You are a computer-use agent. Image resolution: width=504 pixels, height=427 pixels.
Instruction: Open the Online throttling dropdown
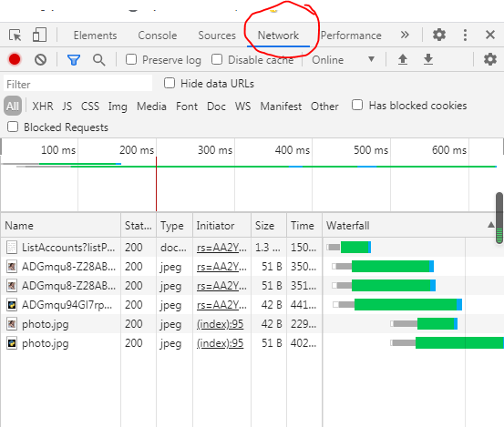pyautogui.click(x=343, y=60)
